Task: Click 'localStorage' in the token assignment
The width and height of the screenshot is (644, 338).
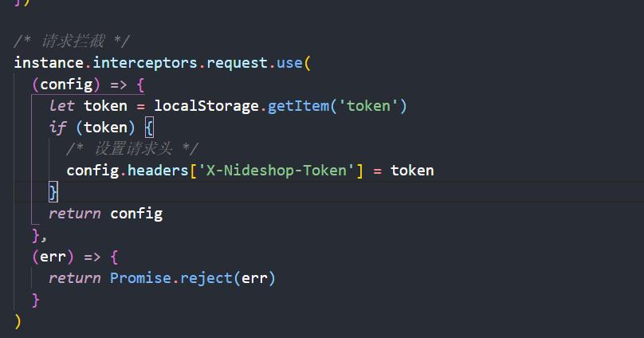Action: point(206,106)
